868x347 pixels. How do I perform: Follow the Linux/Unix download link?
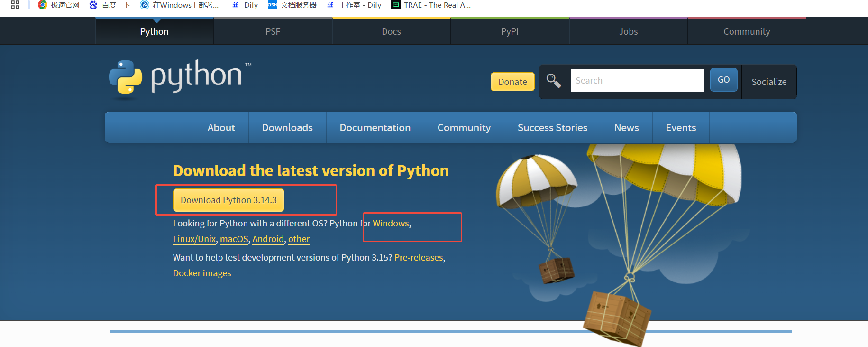194,239
